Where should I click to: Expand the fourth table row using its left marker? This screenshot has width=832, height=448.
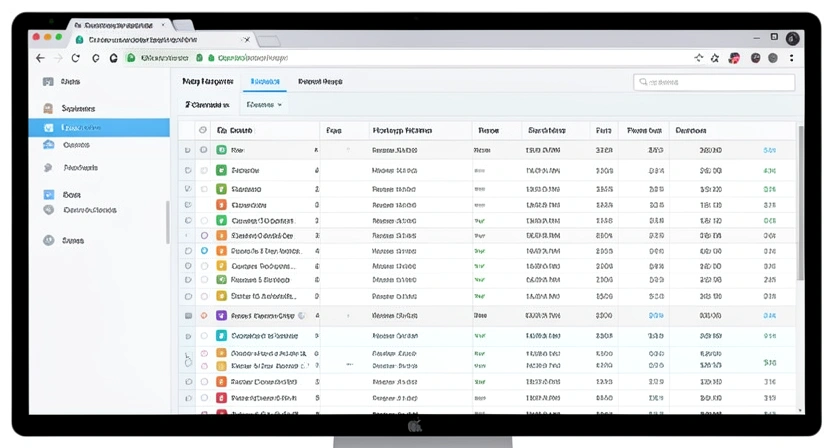pyautogui.click(x=188, y=204)
